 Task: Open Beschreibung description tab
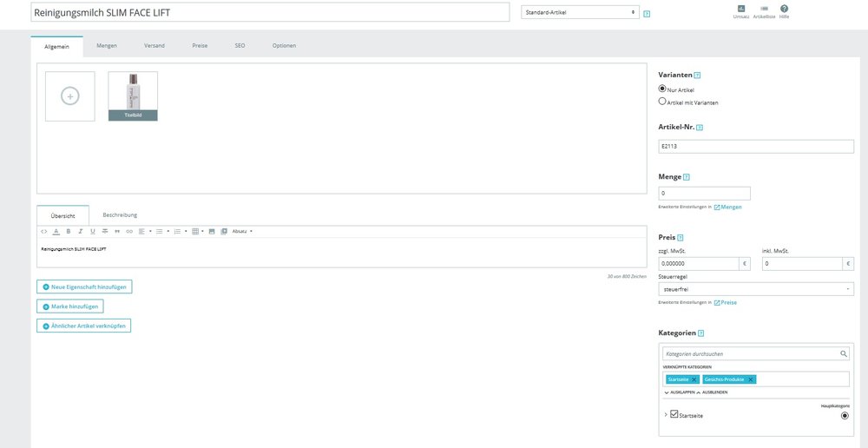120,214
